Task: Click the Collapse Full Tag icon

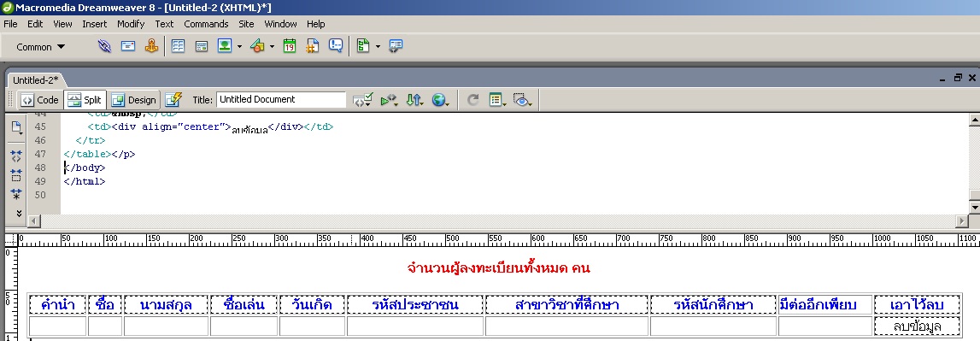Action: click(x=16, y=156)
